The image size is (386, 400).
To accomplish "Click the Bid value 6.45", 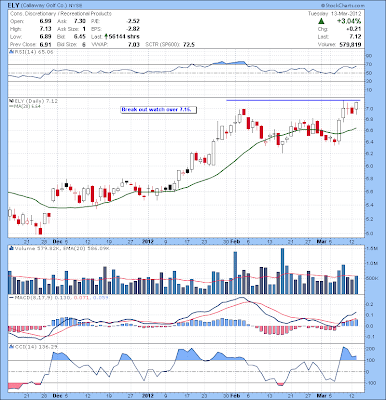I will point(80,37).
